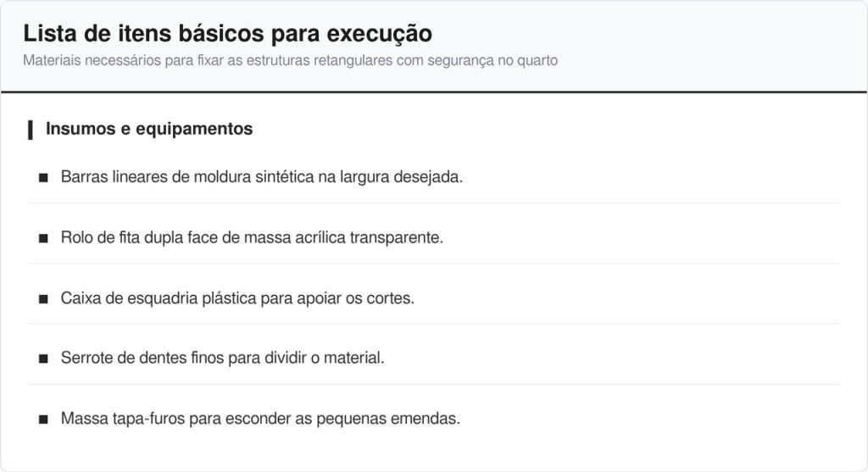
Task: Click the Serrote de dentes finos text
Action: 222,358
